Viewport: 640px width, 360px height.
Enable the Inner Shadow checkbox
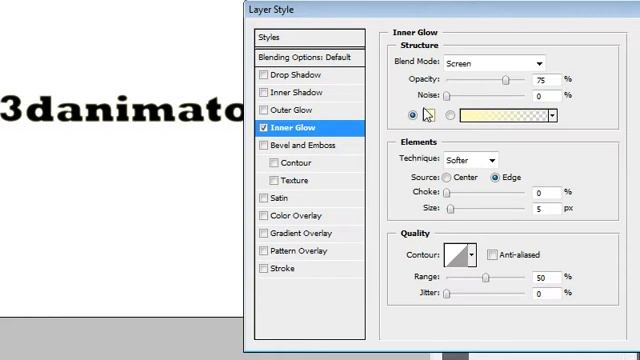tap(263, 92)
